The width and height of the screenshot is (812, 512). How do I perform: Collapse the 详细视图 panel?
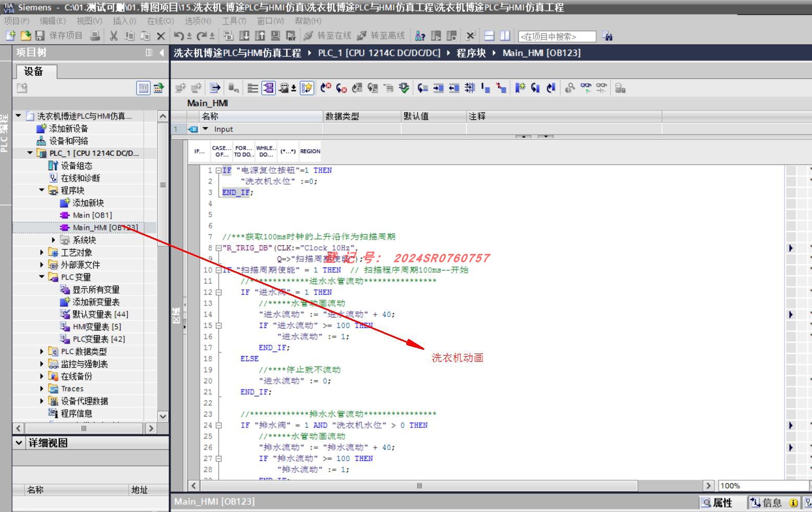point(19,443)
